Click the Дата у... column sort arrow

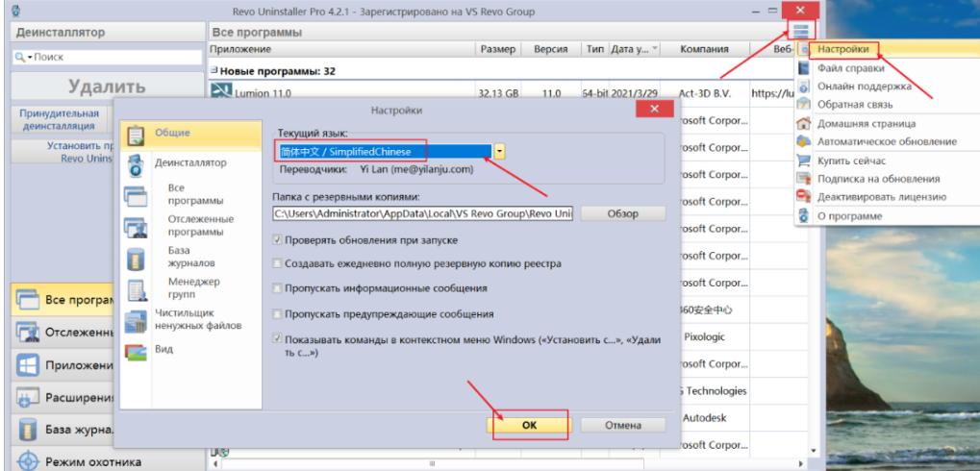coord(654,49)
